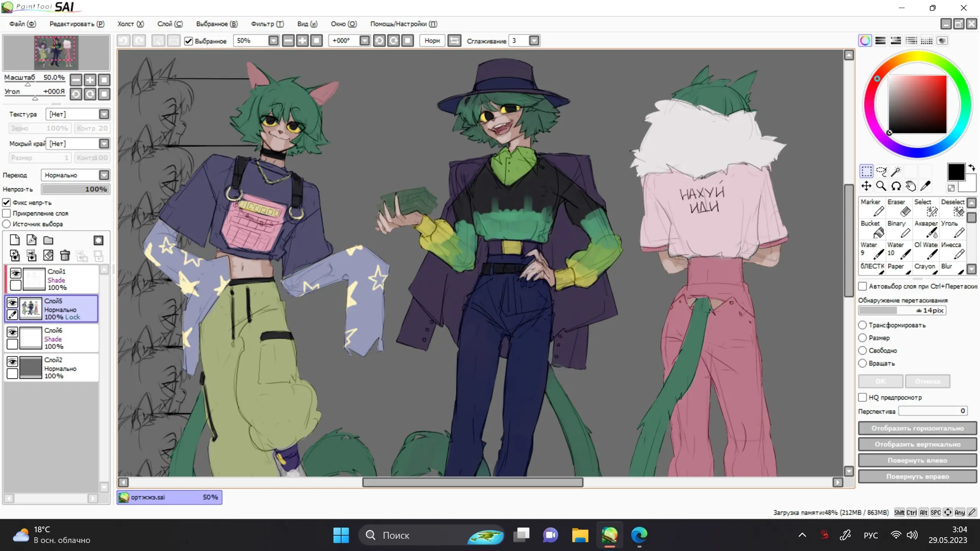Select the Hand pan tool
Viewport: 980px width, 551px height.
tap(911, 186)
